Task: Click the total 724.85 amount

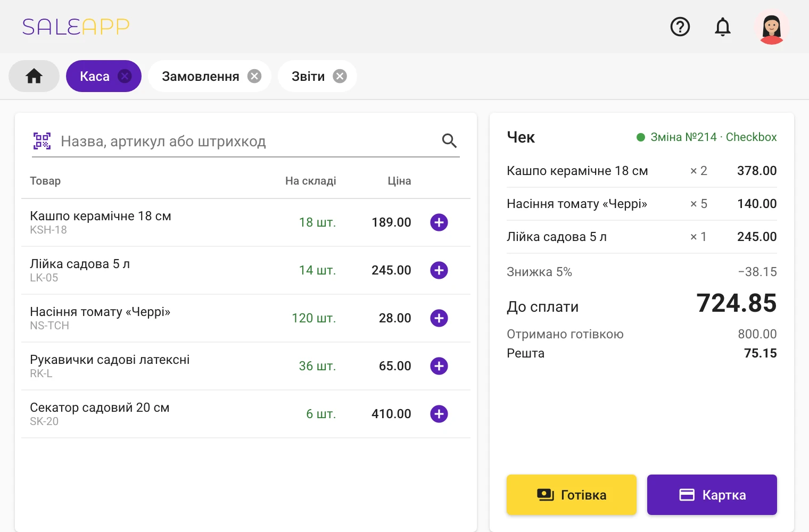Action: pyautogui.click(x=737, y=303)
